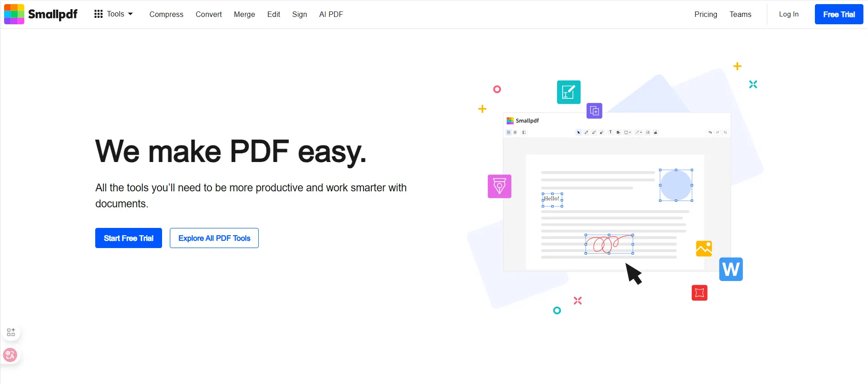Click the Start Free Trial button
Screen dimensions: 868x384
tap(129, 238)
